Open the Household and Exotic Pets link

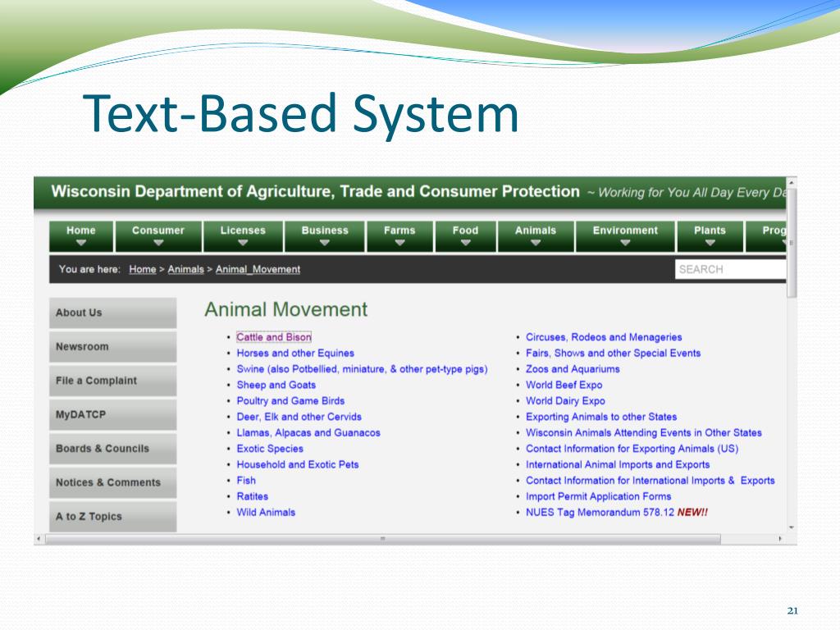click(x=297, y=464)
